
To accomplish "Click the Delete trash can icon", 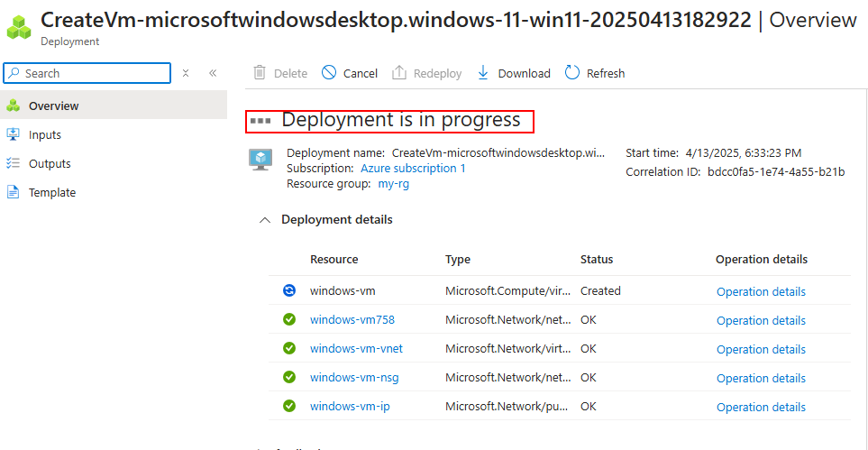I will pos(259,73).
